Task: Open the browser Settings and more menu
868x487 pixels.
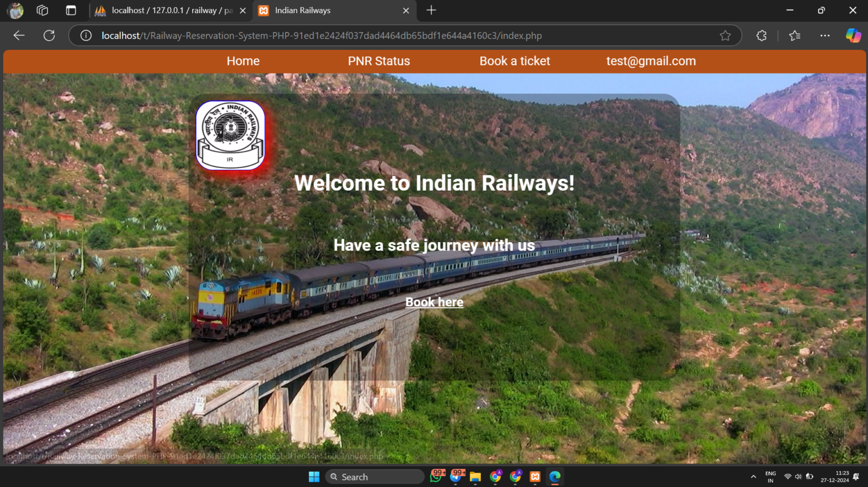Action: (x=824, y=35)
